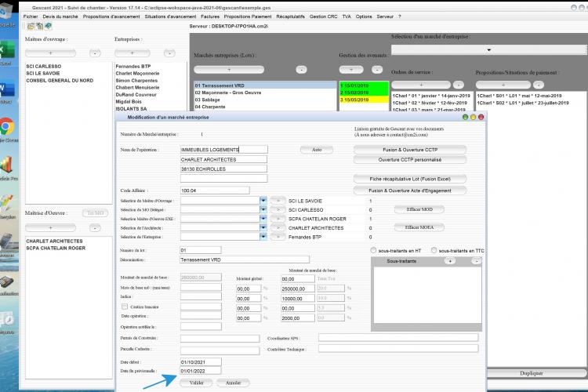Click the third toolbar icon with blue arrow
Viewport: 588px width, 392px height.
click(x=48, y=26)
